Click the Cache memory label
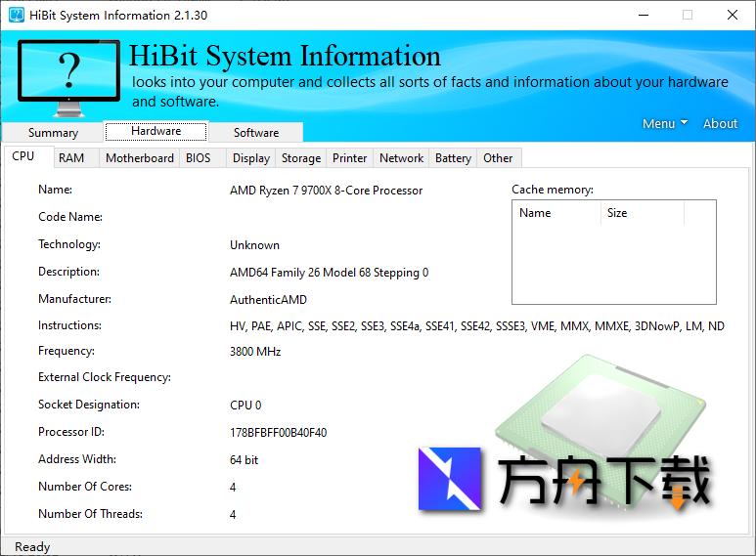Screen dimensions: 756x556 pyautogui.click(x=553, y=190)
